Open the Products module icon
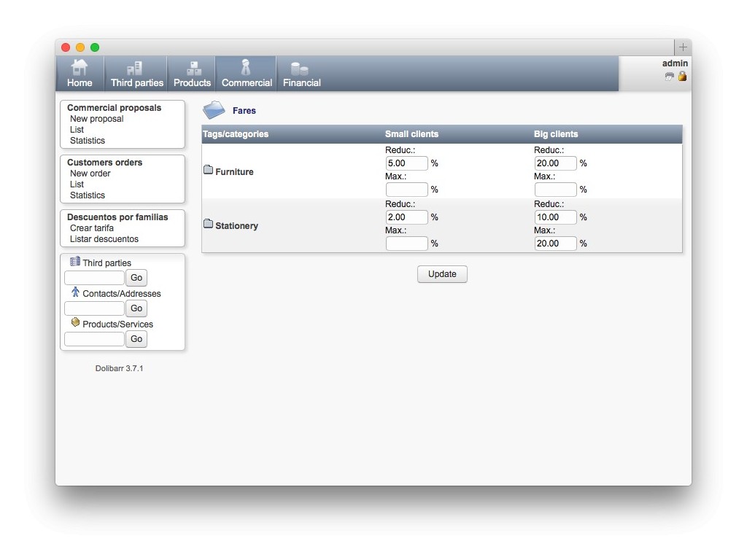 click(193, 68)
